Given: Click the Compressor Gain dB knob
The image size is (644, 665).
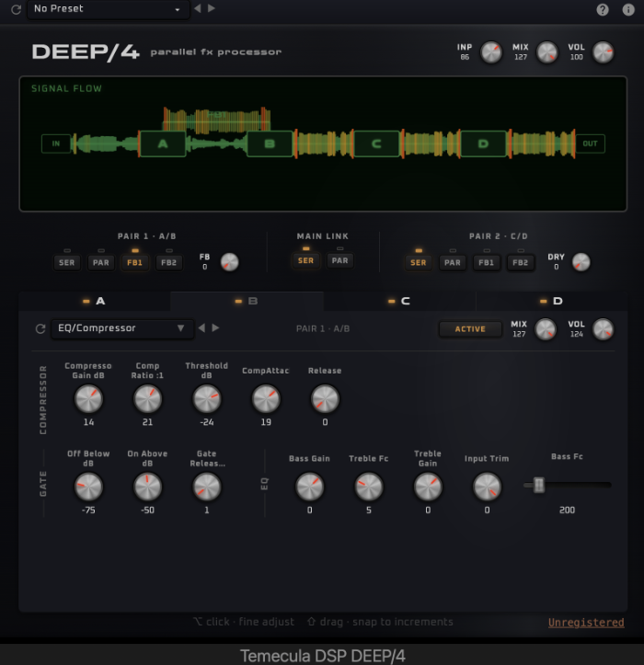Looking at the screenshot, I should pyautogui.click(x=88, y=398).
